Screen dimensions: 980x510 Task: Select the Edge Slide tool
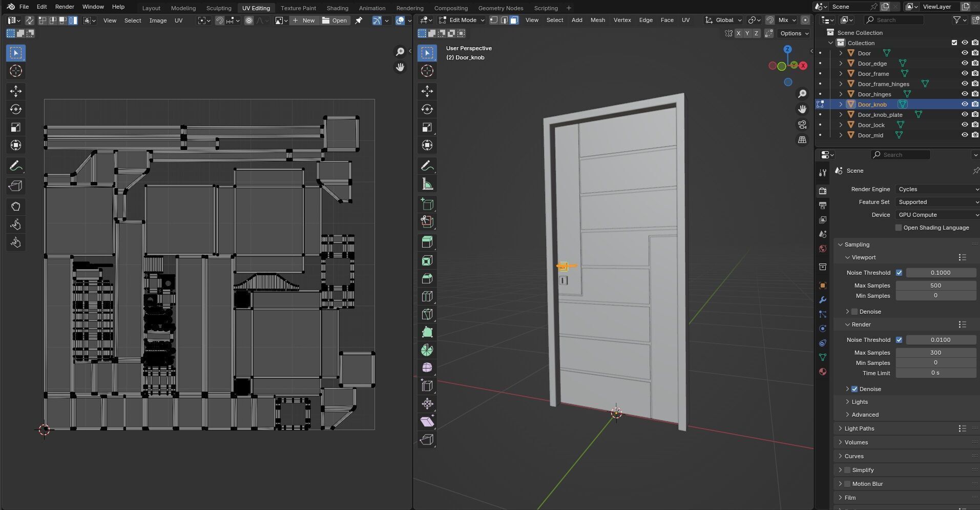point(427,386)
